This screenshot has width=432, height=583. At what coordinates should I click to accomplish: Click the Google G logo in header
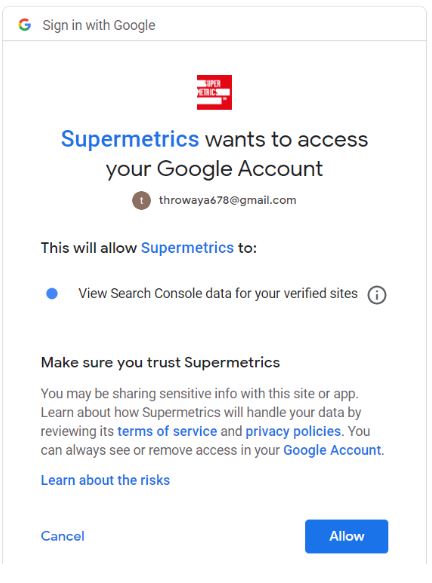[25, 25]
